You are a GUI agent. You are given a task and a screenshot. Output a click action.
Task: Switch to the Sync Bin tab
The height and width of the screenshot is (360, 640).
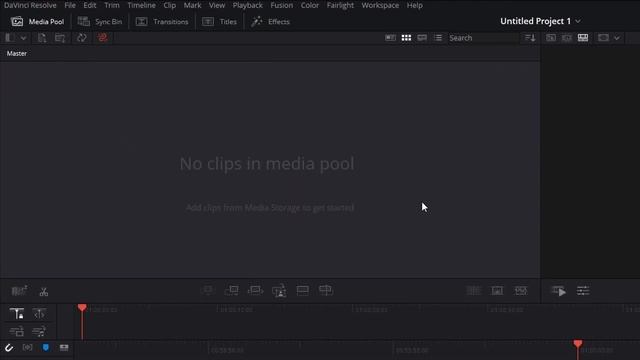[100, 22]
